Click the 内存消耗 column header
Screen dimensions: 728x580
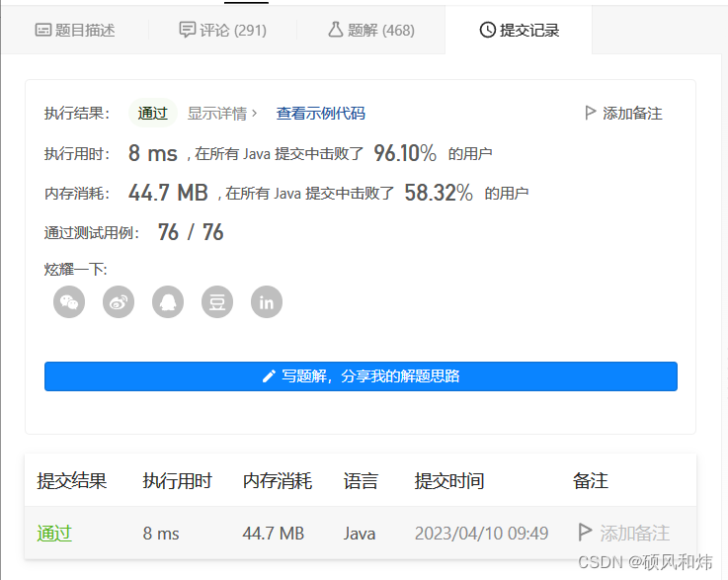[278, 481]
